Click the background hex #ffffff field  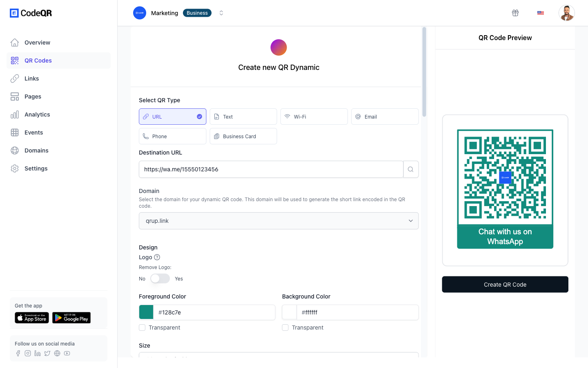pyautogui.click(x=358, y=312)
